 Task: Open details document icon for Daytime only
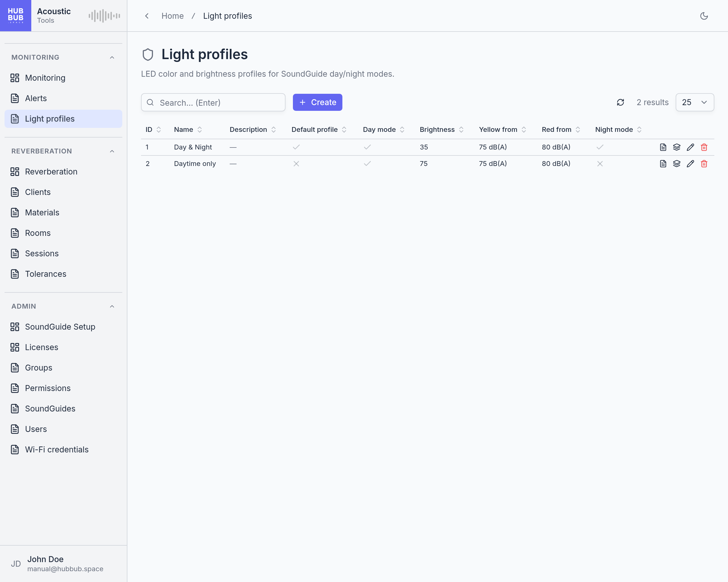pos(663,164)
